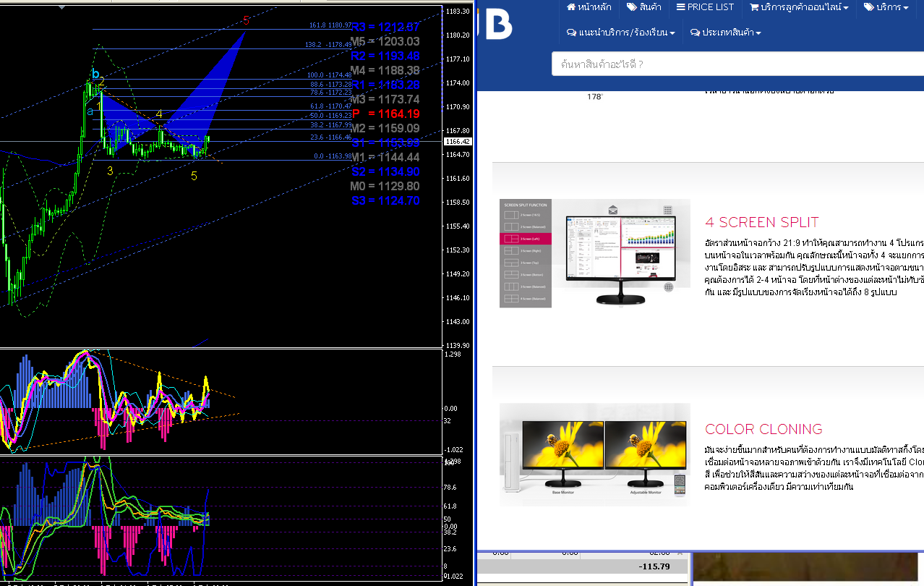Select the blue wave b label on chart

pyautogui.click(x=95, y=74)
